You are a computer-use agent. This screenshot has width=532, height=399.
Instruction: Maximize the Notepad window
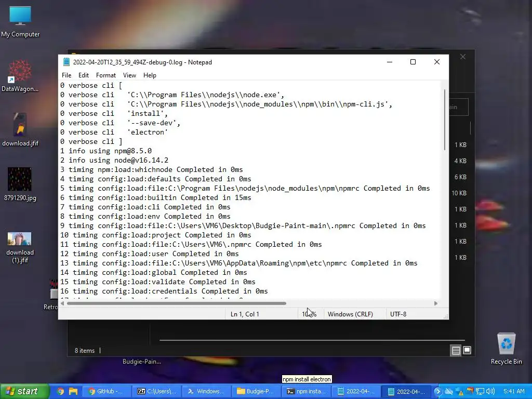pyautogui.click(x=413, y=62)
